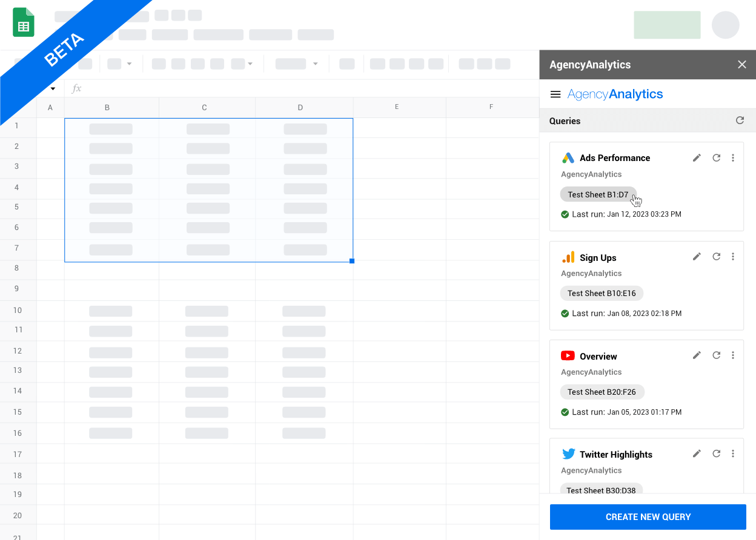Click last run text Jan 05, 2023 01:17 PM

click(x=644, y=412)
